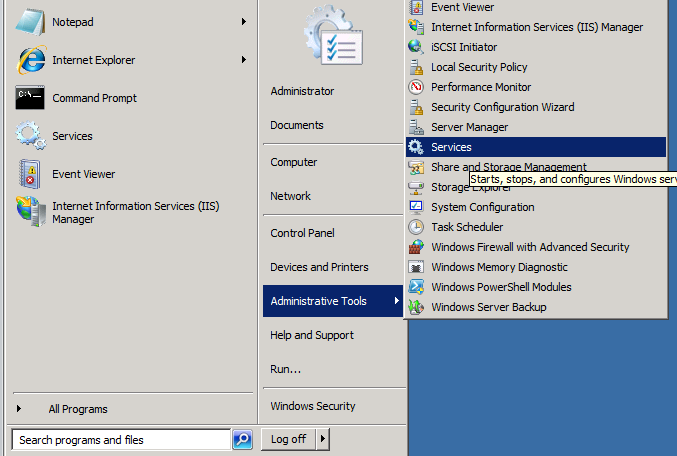This screenshot has height=456, width=677.
Task: Expand Administrative Tools submenu arrow
Action: [x=396, y=301]
